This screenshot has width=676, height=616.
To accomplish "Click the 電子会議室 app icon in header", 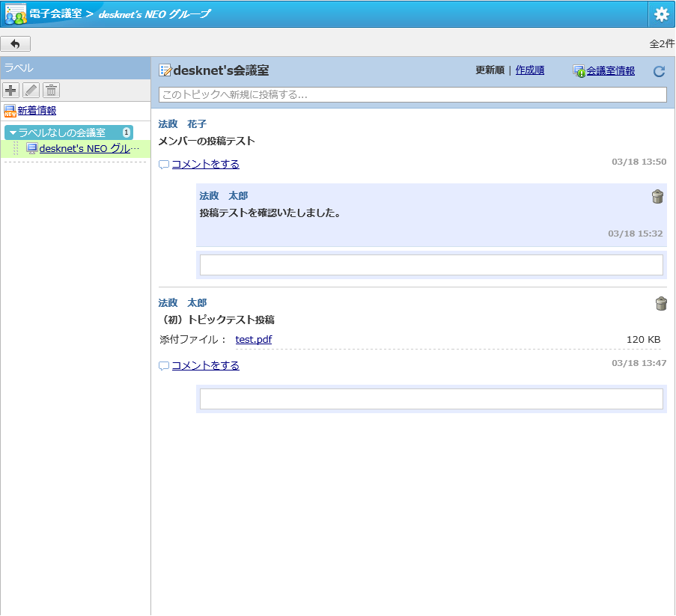I will (x=16, y=14).
